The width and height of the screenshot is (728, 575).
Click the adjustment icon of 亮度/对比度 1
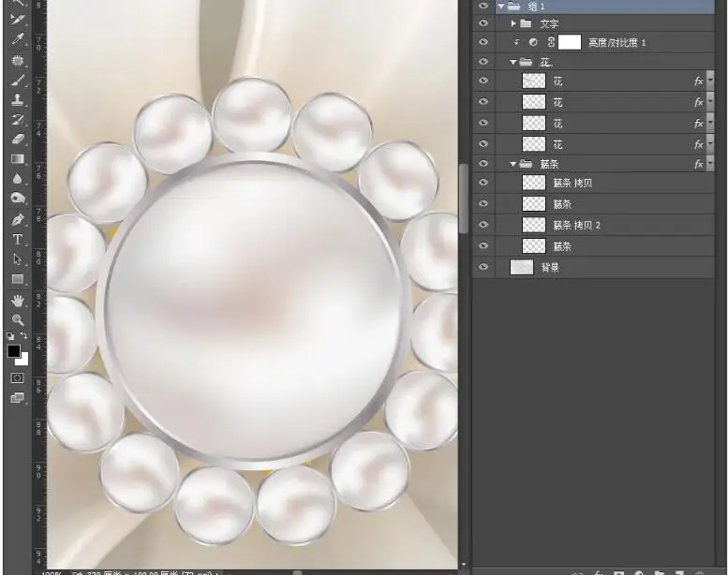pyautogui.click(x=533, y=42)
